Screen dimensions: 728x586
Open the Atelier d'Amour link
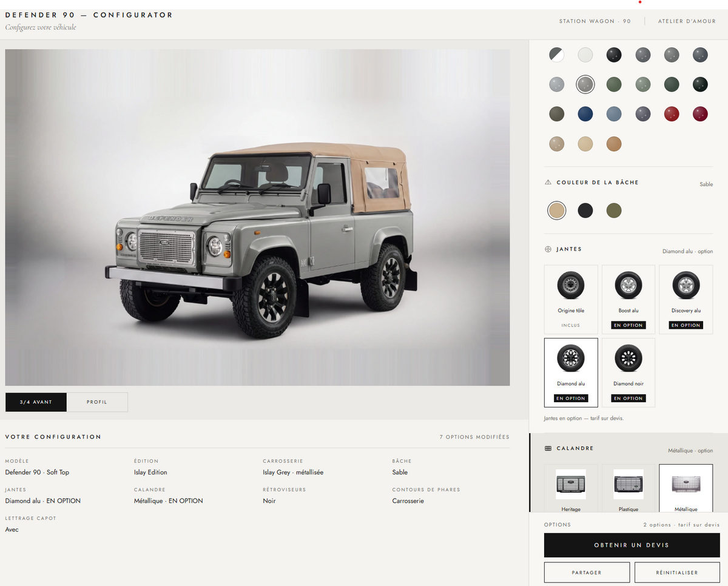[687, 21]
